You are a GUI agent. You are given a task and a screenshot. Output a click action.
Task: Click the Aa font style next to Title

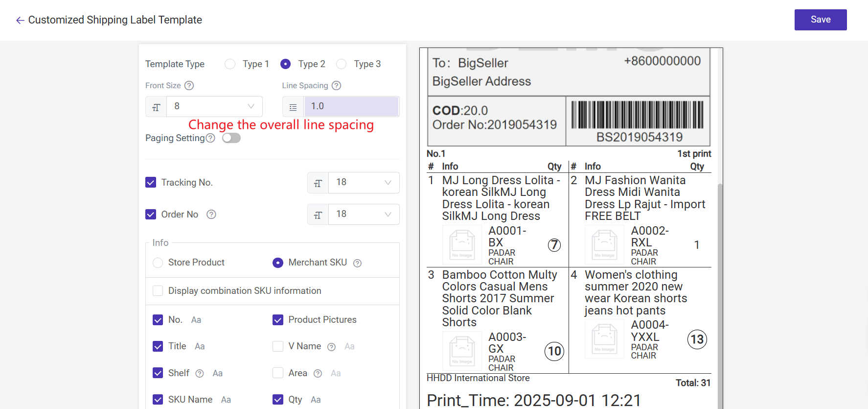coord(200,346)
